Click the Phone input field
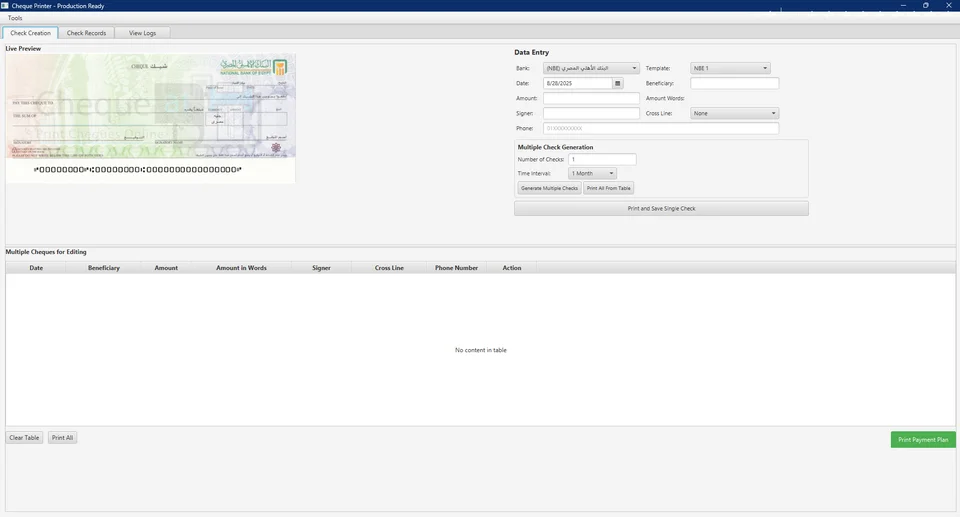Viewport: 960px width, 517px height. point(661,128)
